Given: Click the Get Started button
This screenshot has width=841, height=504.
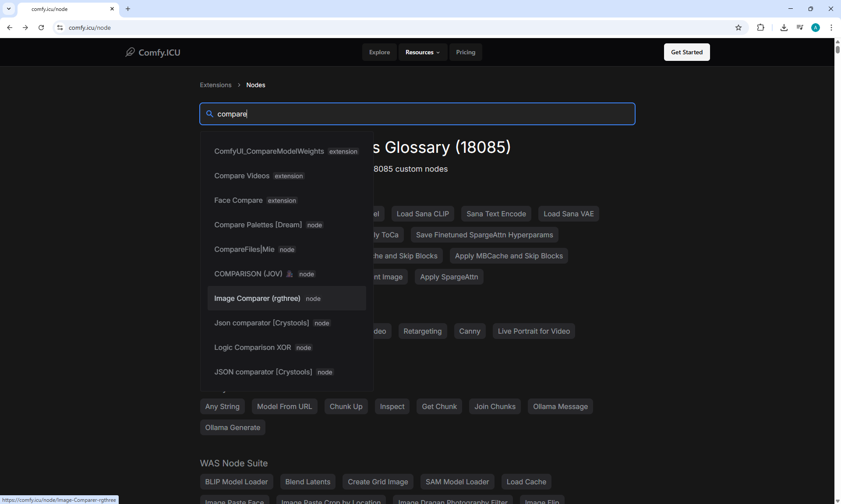Looking at the screenshot, I should [686, 52].
